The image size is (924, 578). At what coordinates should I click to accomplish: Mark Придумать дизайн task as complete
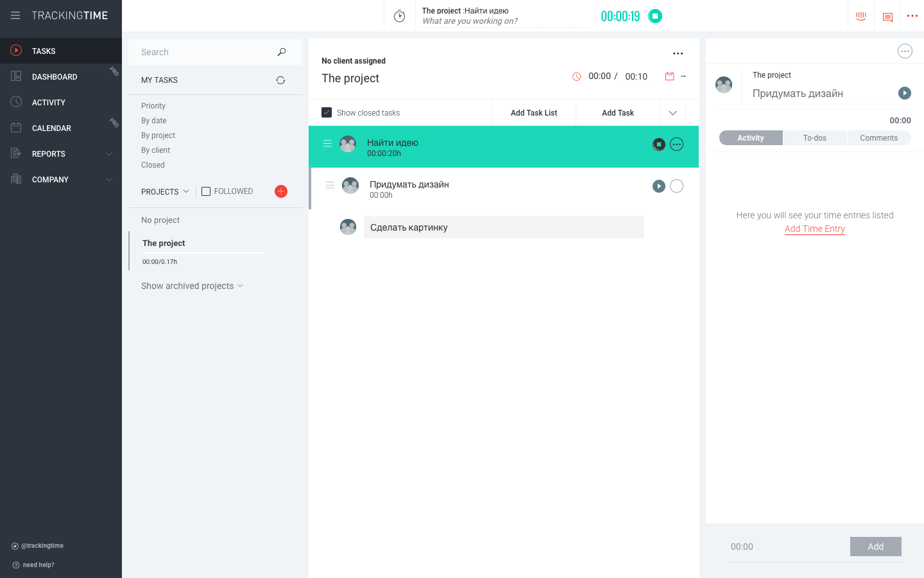pyautogui.click(x=676, y=186)
